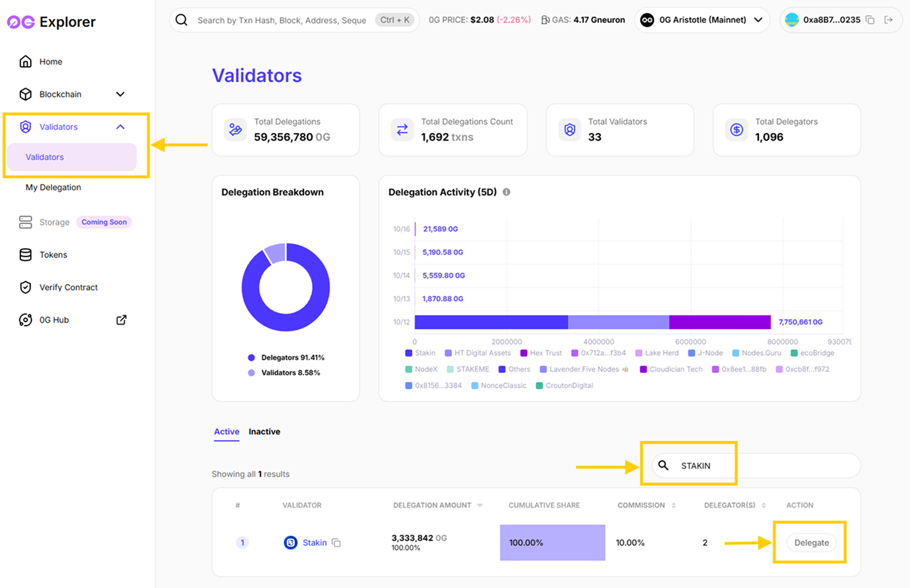Click the Home icon in sidebar
Viewport: 910px width, 588px height.
pyautogui.click(x=26, y=62)
